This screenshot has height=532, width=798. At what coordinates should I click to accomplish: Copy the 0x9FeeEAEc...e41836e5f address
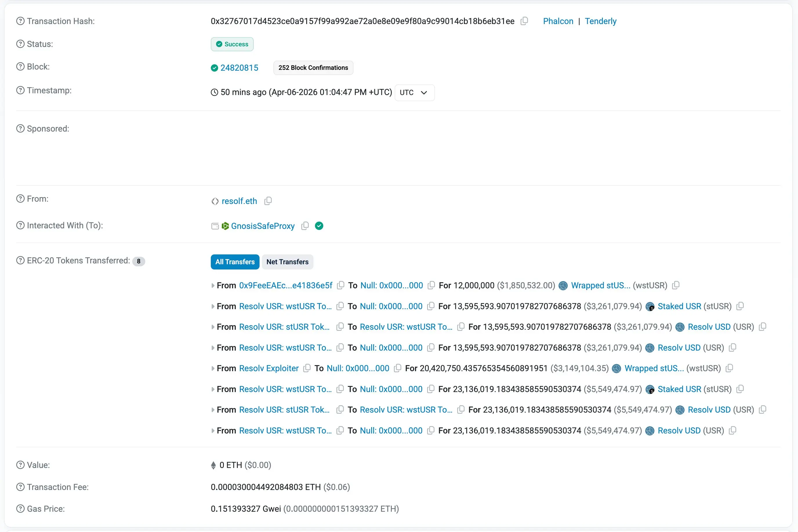click(x=340, y=285)
